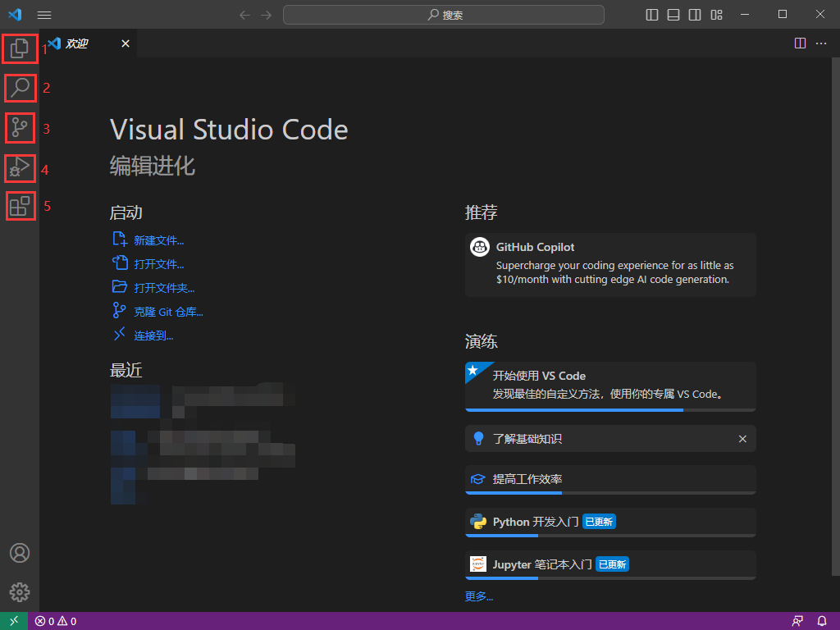The image size is (840, 630).
Task: Open a remote window from status bar
Action: 14,621
